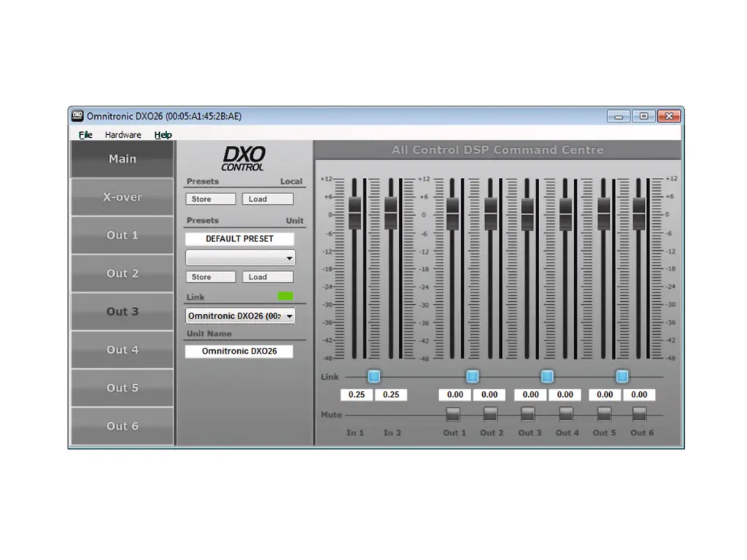Click the DXO Control logo
The width and height of the screenshot is (747, 560).
coord(244,158)
